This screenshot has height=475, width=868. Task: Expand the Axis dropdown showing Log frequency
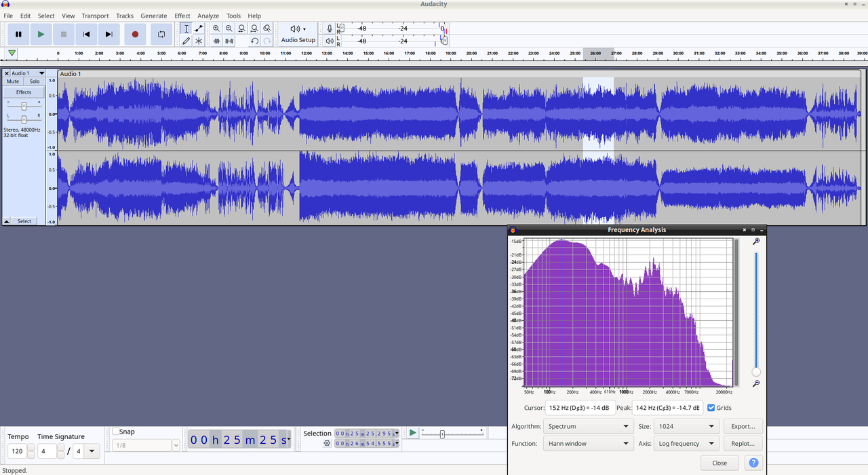[685, 444]
